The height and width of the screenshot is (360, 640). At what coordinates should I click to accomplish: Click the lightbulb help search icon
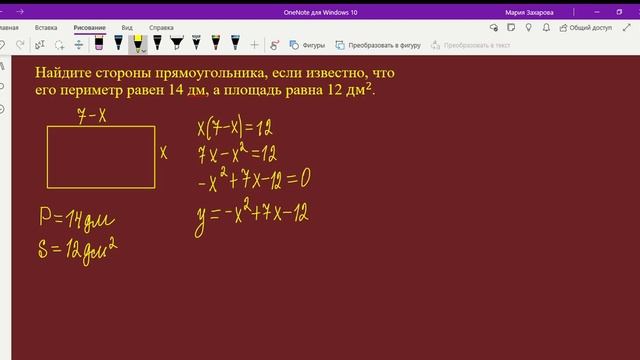point(529,28)
